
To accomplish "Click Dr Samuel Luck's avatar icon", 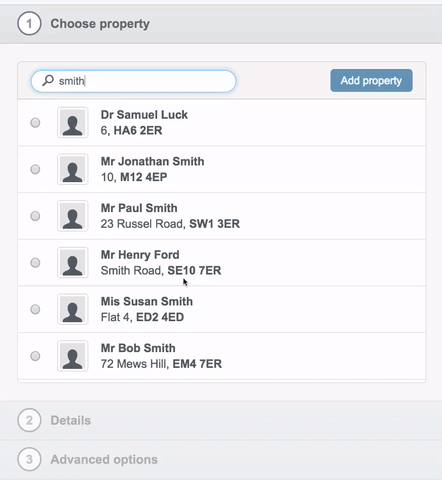I will [73, 122].
